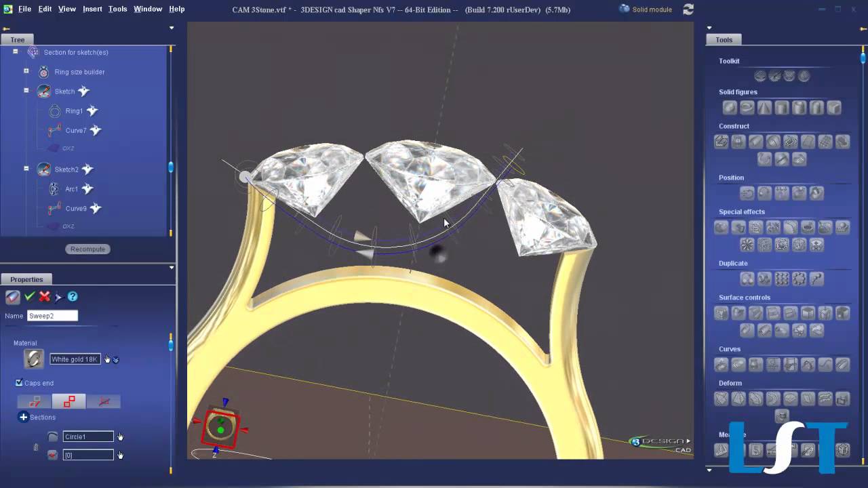Open the Tools panel dropdown arrow
This screenshot has width=868, height=488.
click(x=709, y=28)
